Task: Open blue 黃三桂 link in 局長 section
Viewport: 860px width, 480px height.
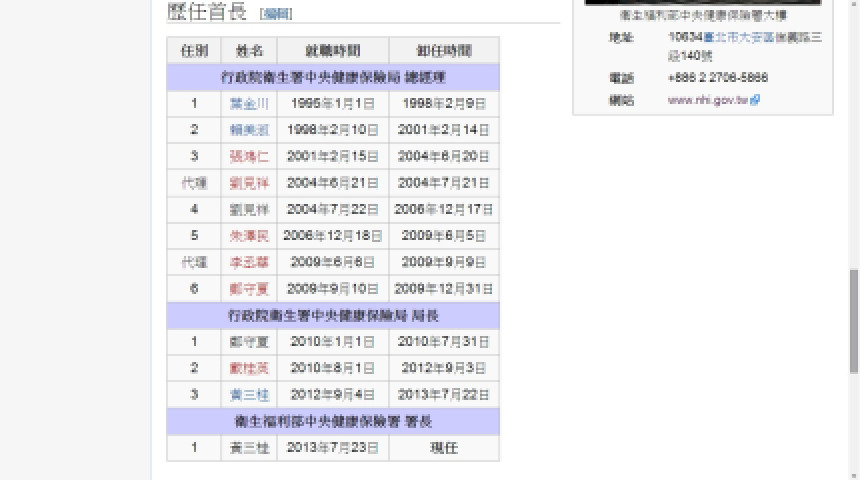Action: (249, 395)
